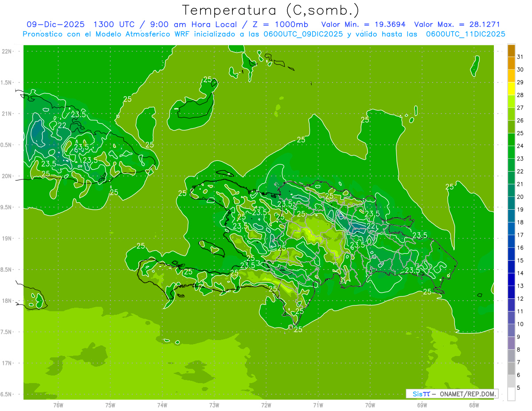532x411 pixels.
Task: Click the "68W" longitude axis label
Action: (x=474, y=405)
